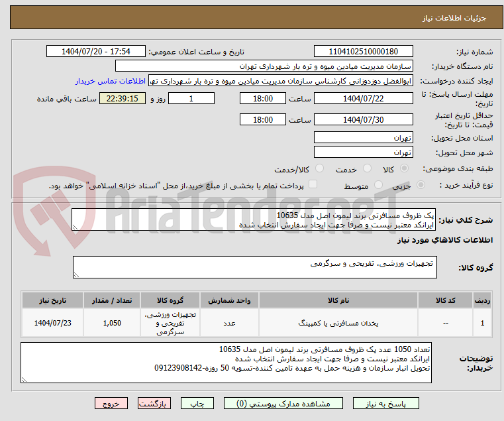Click the unit cell عدد
The width and height of the screenshot is (504, 421).
coord(229,323)
